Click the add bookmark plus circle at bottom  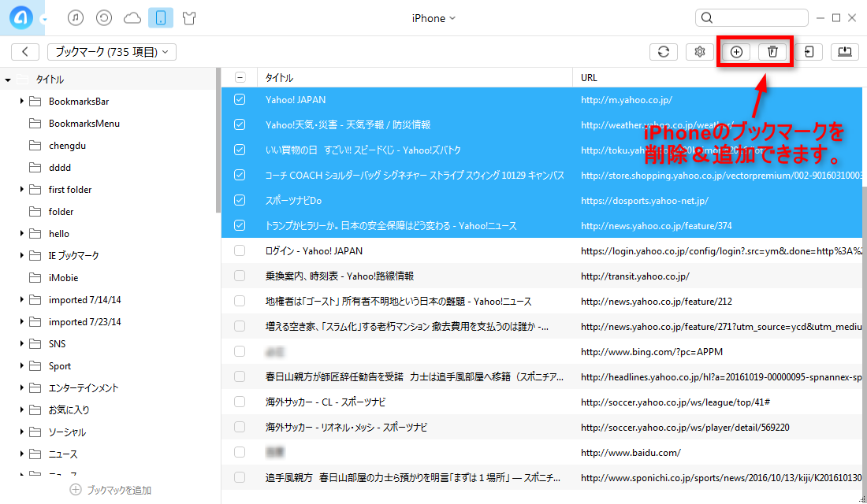[x=75, y=490]
